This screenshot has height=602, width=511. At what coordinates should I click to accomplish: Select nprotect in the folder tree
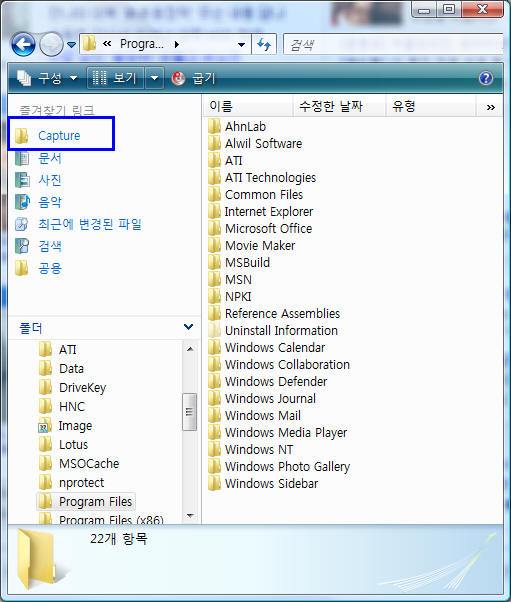(x=71, y=483)
